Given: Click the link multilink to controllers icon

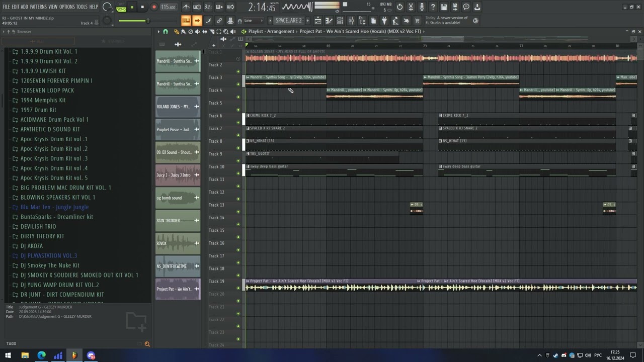Looking at the screenshot, I should click(x=219, y=21).
